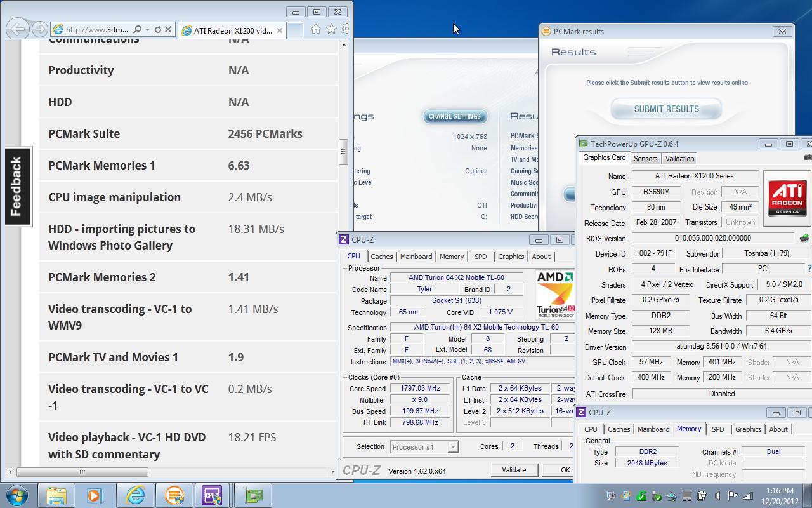Click the CPU image manipulation row label

(115, 197)
